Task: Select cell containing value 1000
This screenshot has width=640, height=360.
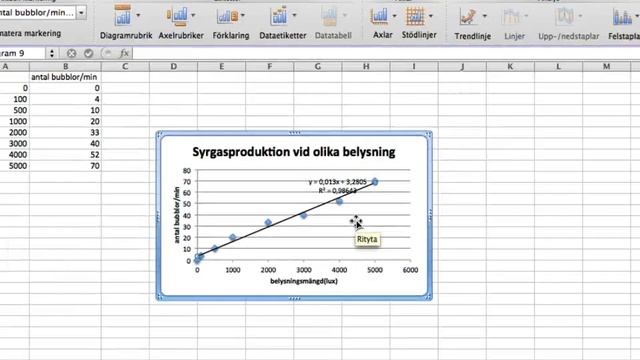Action: click(x=15, y=122)
